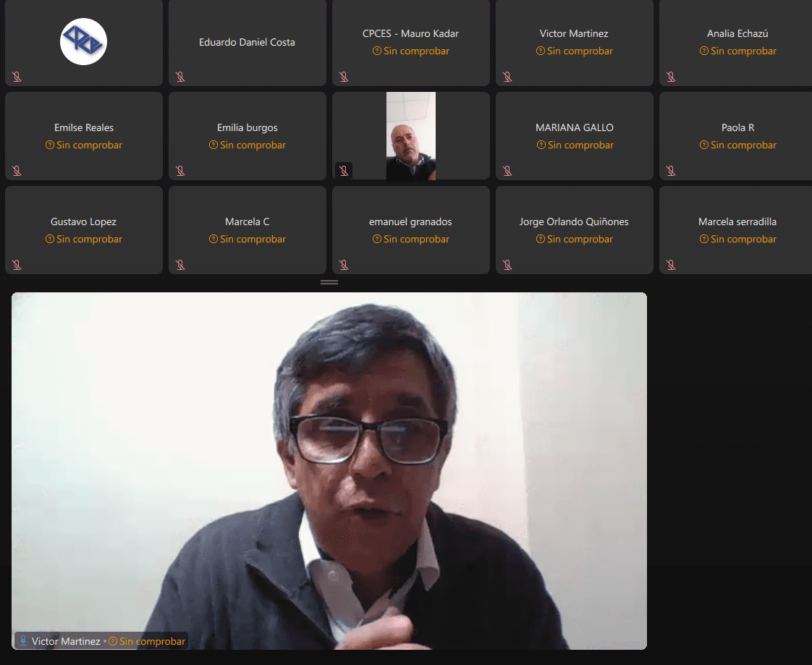Click 'Sin comprobar' in main video label
This screenshot has width=812, height=665.
coord(152,641)
